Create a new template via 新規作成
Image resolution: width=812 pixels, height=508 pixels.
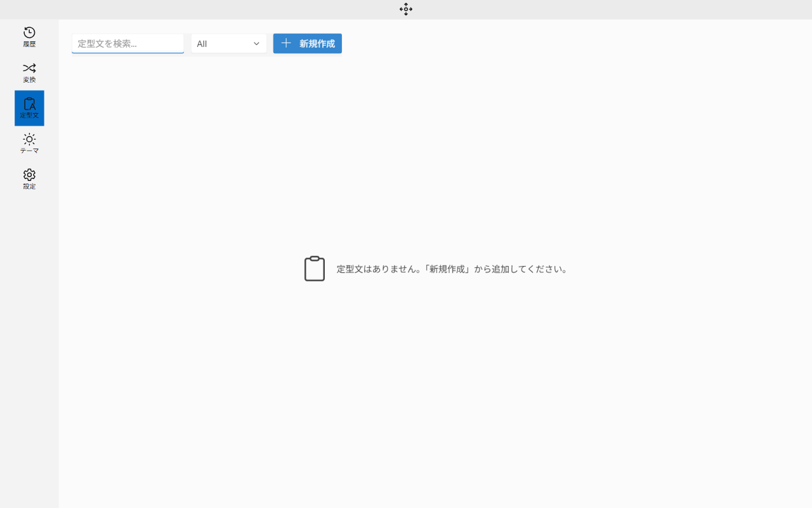[307, 43]
